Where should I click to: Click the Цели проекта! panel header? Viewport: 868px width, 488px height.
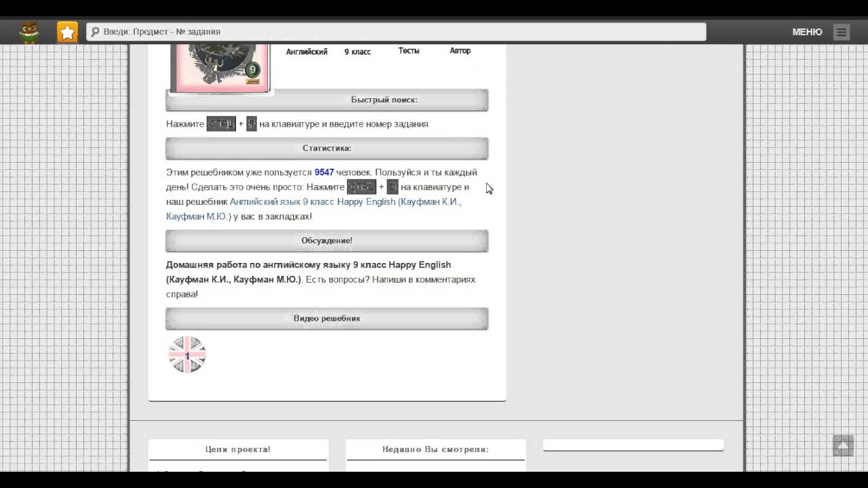tap(238, 449)
